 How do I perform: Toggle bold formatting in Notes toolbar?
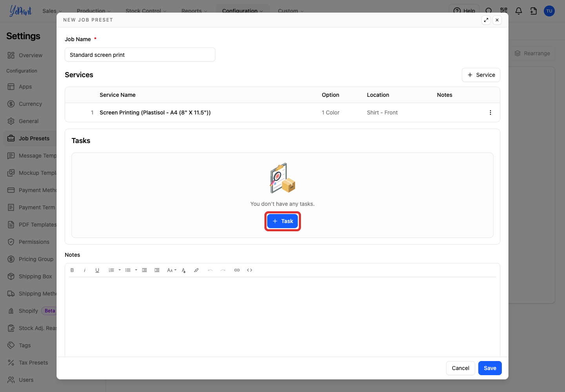click(x=72, y=270)
